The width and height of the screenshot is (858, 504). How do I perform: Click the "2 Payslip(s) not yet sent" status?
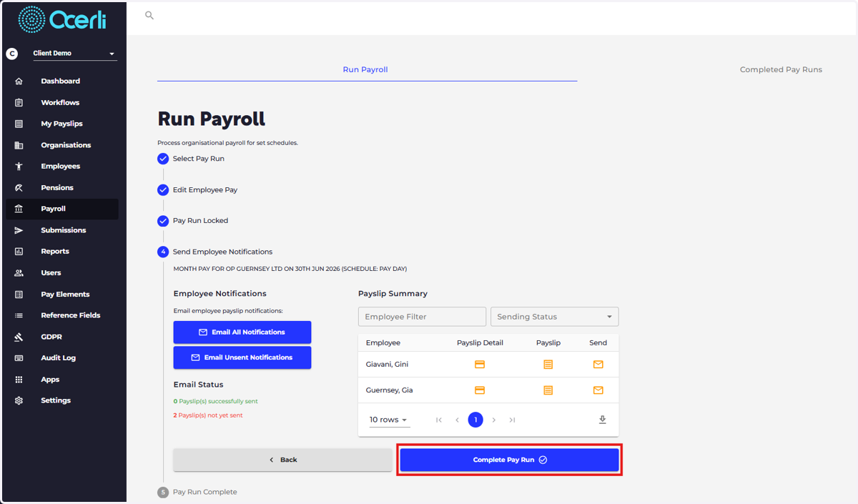click(x=208, y=415)
